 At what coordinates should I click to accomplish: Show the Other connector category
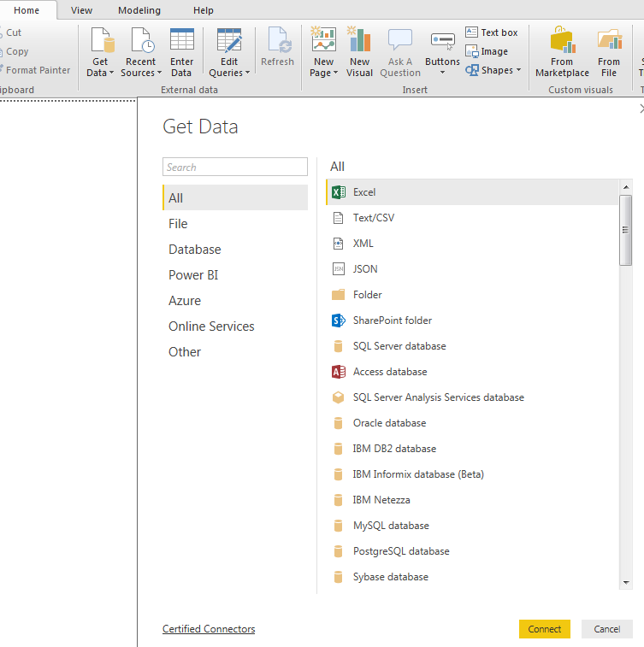pyautogui.click(x=235, y=351)
